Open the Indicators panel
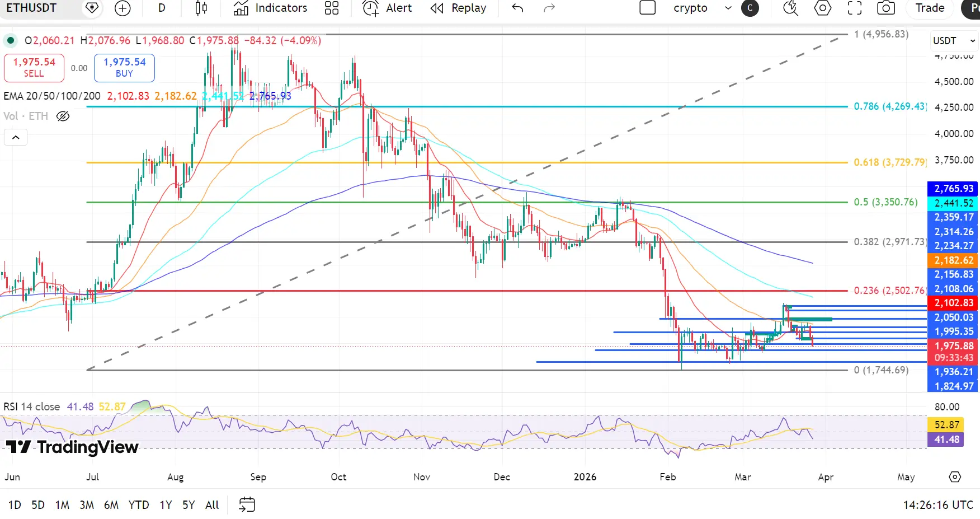Image resolution: width=980 pixels, height=519 pixels. pos(271,8)
